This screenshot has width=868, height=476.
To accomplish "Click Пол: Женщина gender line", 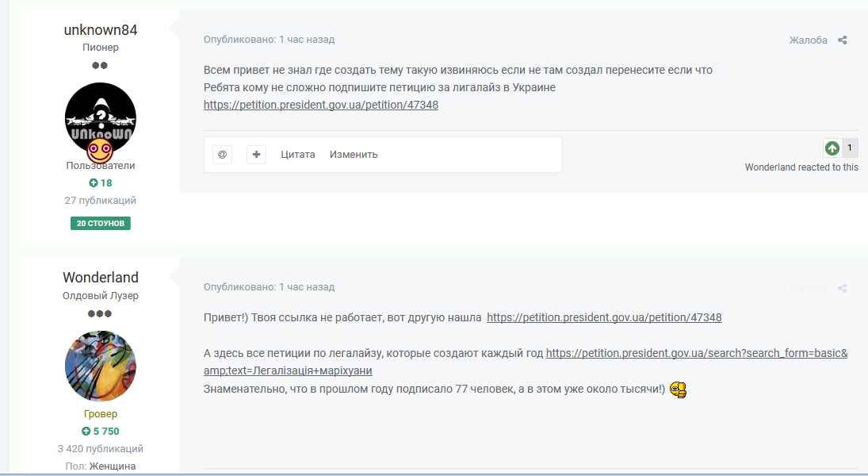I will point(100,466).
